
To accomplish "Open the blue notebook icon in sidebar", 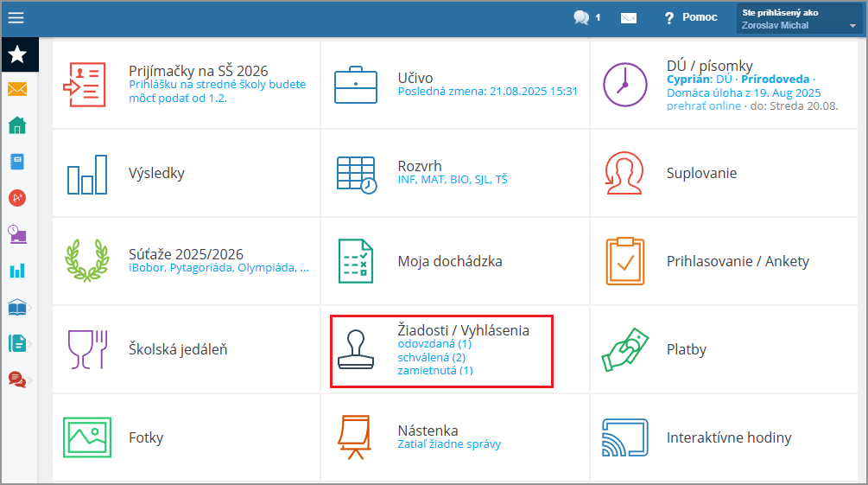I will coord(17,162).
